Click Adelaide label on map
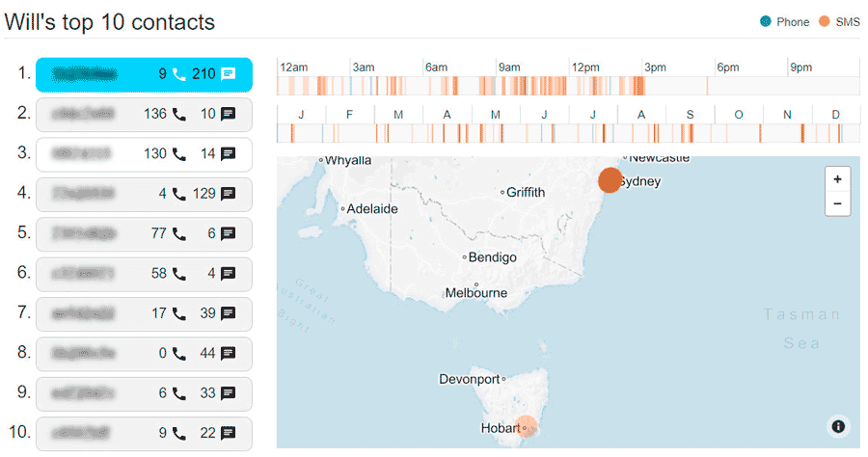This screenshot has width=868, height=457. (372, 209)
